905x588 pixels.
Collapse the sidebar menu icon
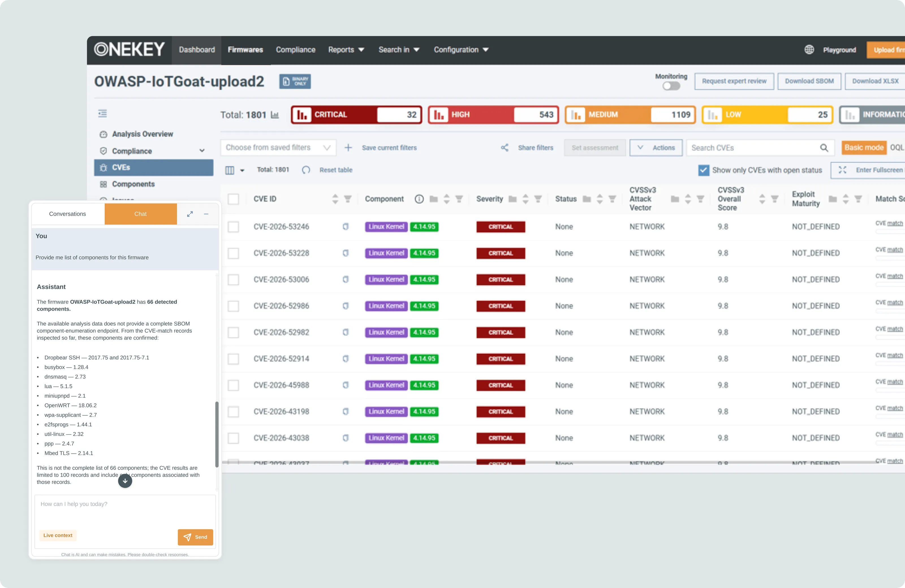[102, 113]
